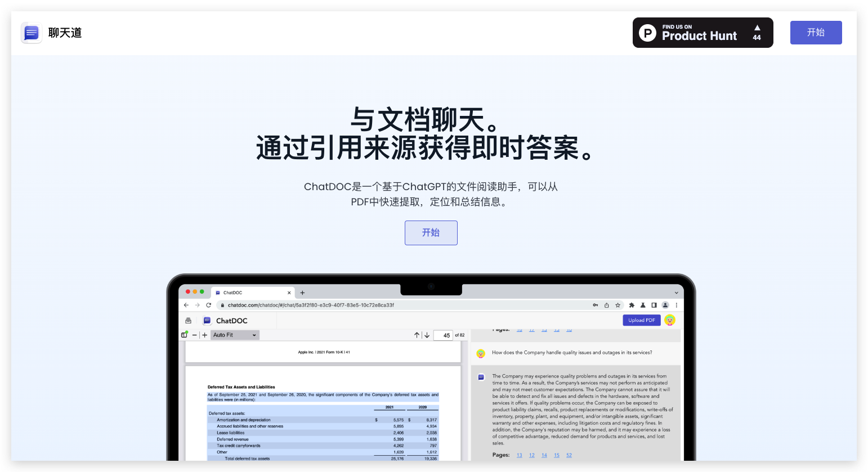Click page link 15 under the answer
This screenshot has width=868, height=472.
coord(556,455)
